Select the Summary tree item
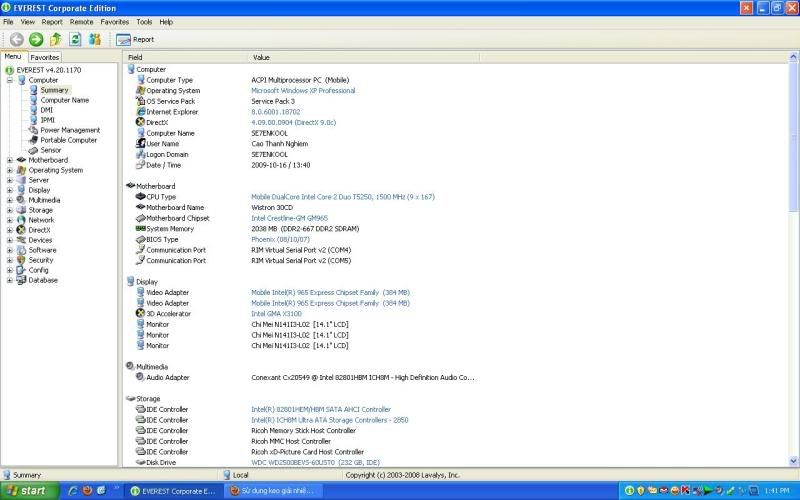Viewport: 800px width, 500px height. coord(54,90)
